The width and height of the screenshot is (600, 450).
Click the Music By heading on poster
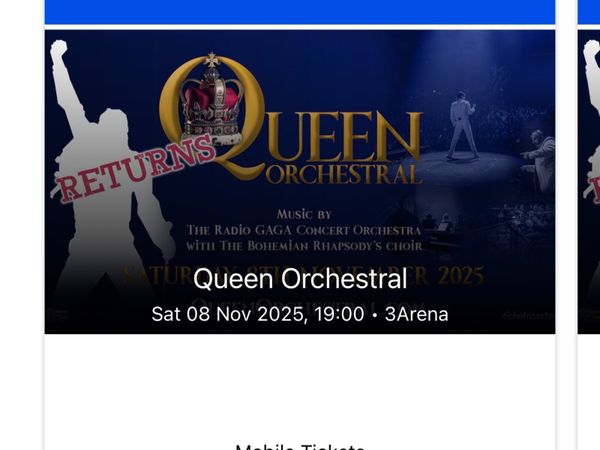[x=304, y=214]
